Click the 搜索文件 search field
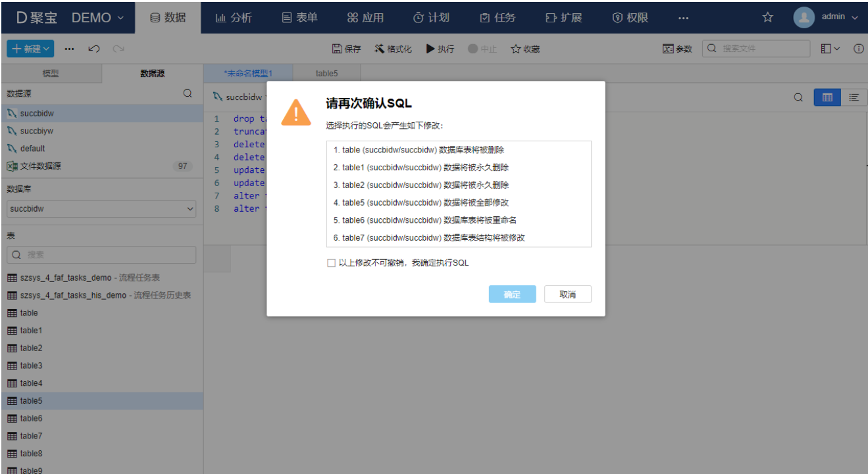The height and width of the screenshot is (474, 868). point(756,49)
